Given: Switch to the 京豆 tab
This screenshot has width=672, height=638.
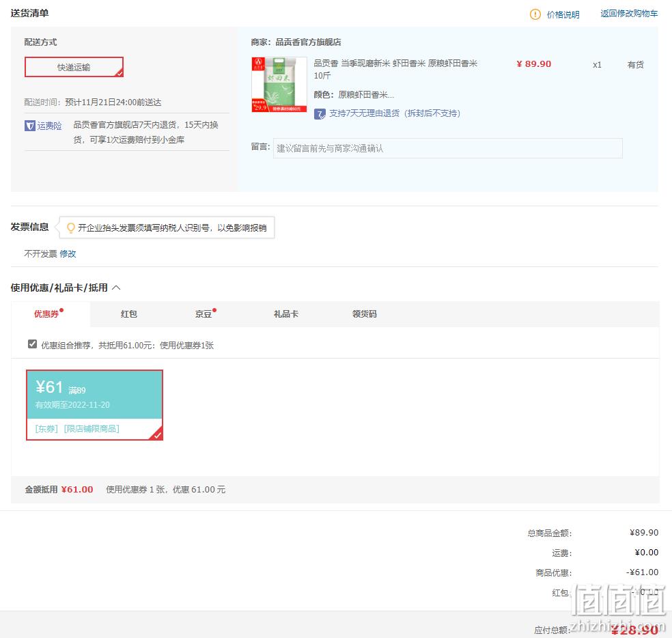Looking at the screenshot, I should tap(204, 314).
